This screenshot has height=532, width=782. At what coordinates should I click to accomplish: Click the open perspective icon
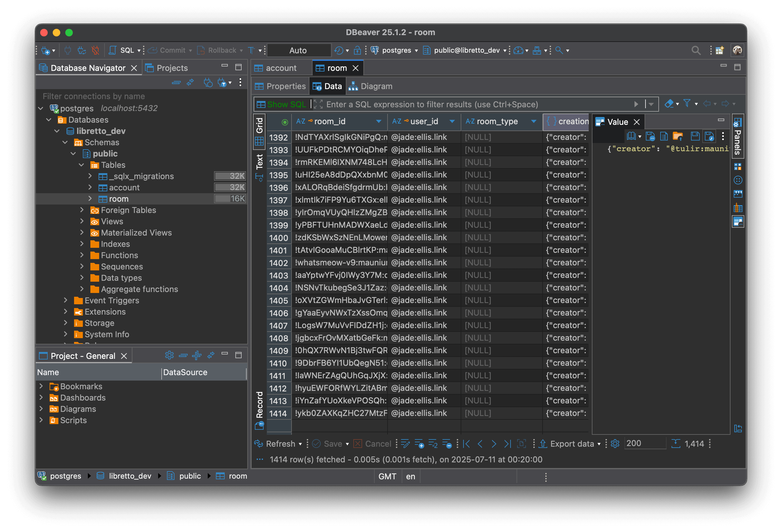(x=720, y=51)
